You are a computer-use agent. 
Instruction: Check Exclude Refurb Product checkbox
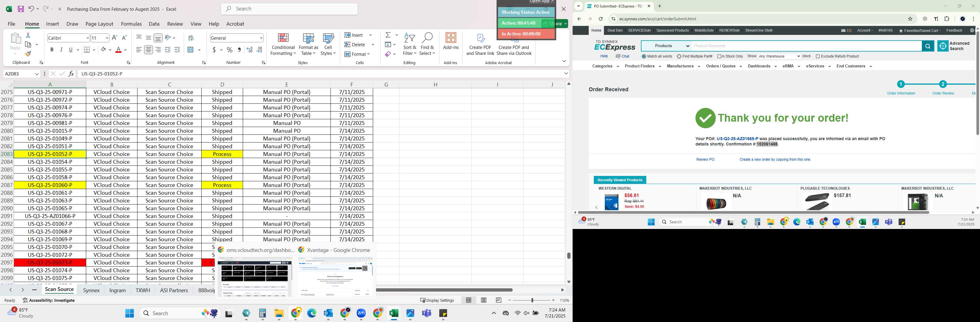pyautogui.click(x=818, y=56)
